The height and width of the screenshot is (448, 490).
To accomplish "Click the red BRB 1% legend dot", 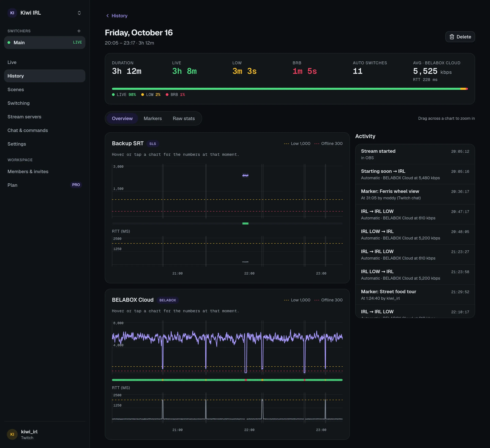I will point(167,95).
